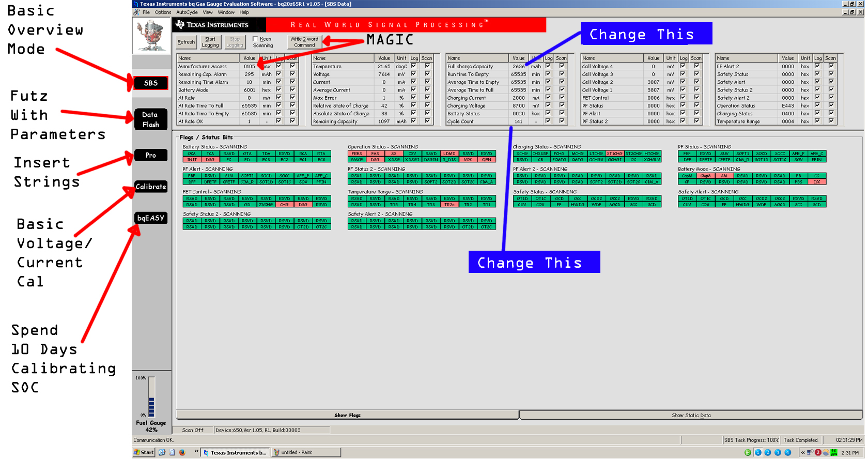Click Start Logging button
The height and width of the screenshot is (459, 868).
210,42
